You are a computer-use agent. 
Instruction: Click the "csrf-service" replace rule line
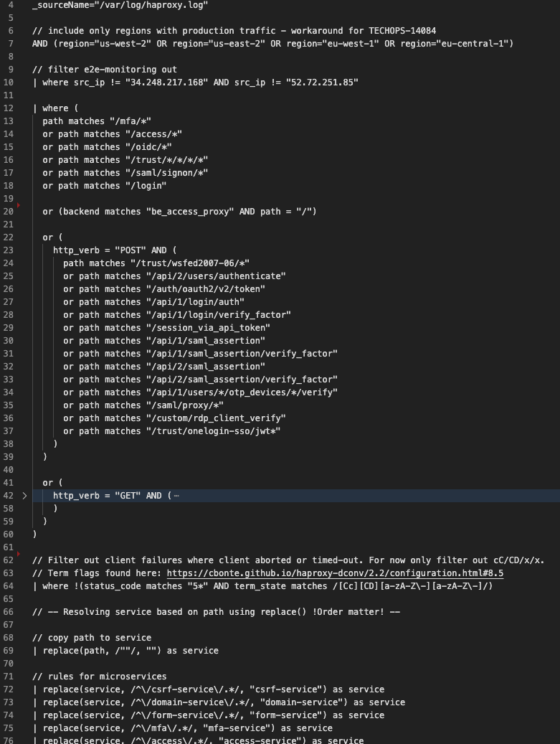tap(208, 689)
